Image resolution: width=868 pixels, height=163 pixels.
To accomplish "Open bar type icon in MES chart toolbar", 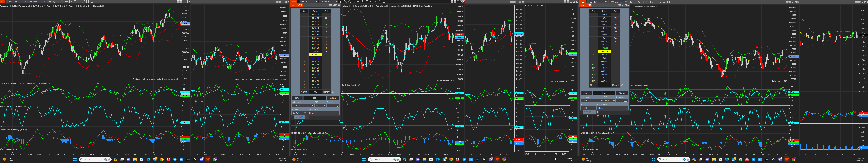I will pos(341,2).
